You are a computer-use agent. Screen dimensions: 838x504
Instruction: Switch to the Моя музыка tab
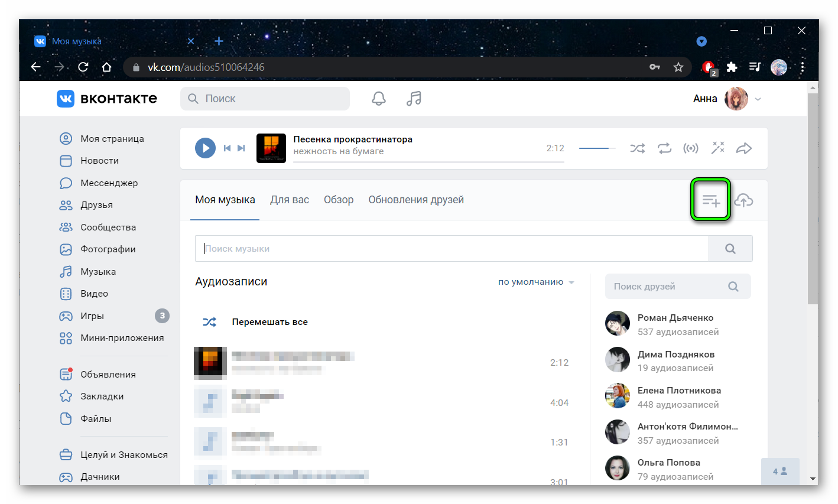pyautogui.click(x=225, y=200)
